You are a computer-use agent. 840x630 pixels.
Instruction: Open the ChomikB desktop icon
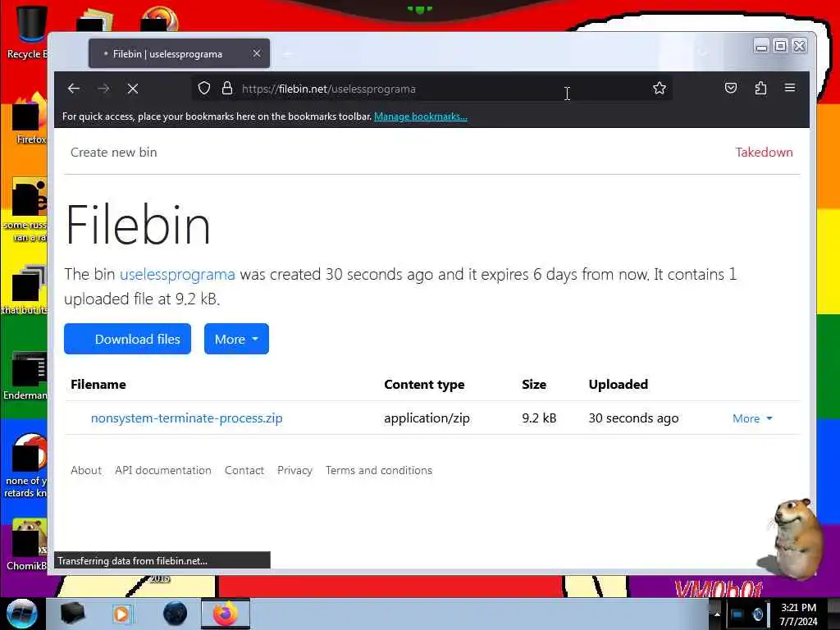pos(27,544)
